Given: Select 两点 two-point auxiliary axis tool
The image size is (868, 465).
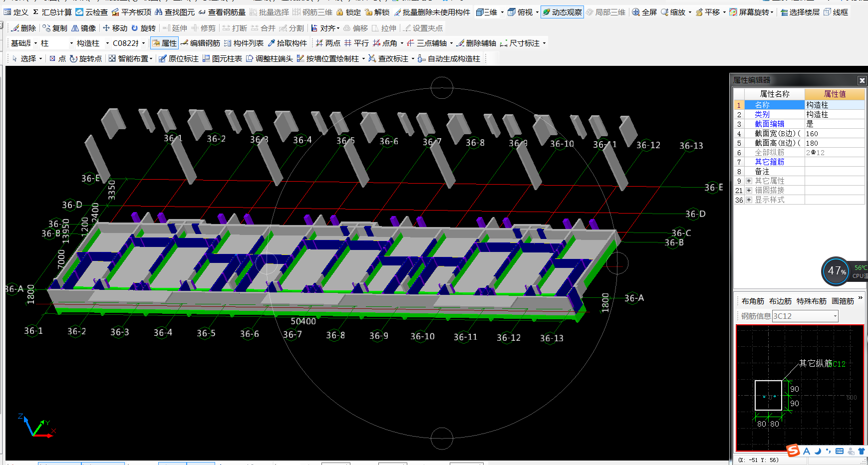Looking at the screenshot, I should 328,43.
